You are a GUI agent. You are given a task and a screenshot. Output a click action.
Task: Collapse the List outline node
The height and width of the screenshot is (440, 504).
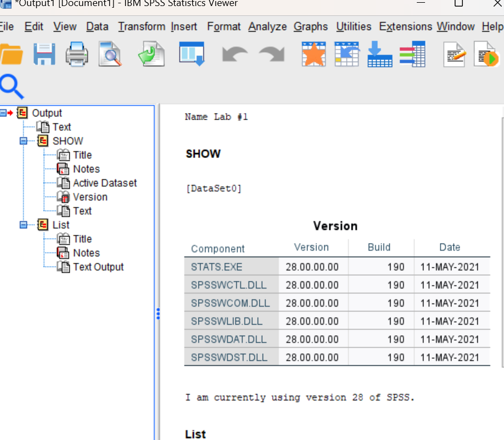[x=24, y=225]
